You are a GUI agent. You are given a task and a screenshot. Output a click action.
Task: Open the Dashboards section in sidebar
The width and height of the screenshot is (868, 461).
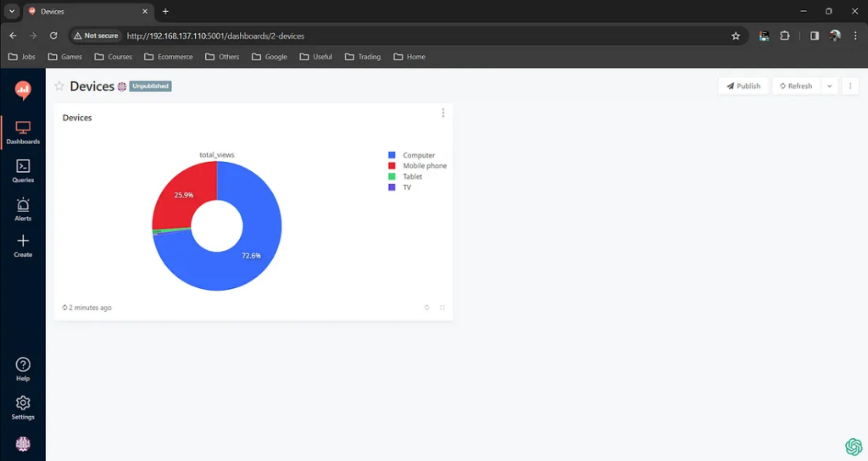pyautogui.click(x=23, y=132)
